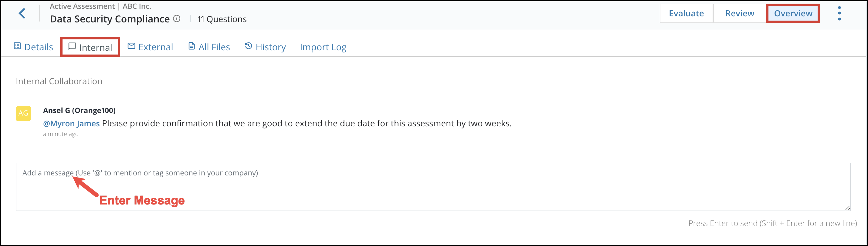Switch to the Import Log tab
The width and height of the screenshot is (868, 246).
point(323,47)
